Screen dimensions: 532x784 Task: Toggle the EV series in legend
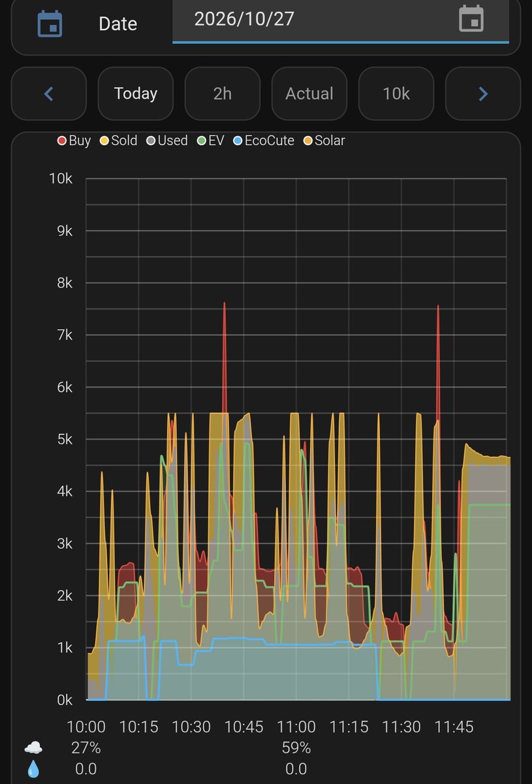210,140
